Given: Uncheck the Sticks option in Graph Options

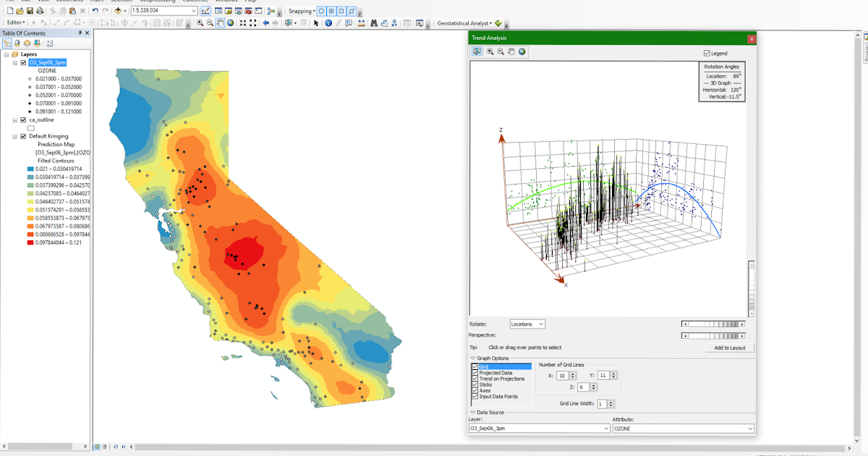Looking at the screenshot, I should point(475,384).
